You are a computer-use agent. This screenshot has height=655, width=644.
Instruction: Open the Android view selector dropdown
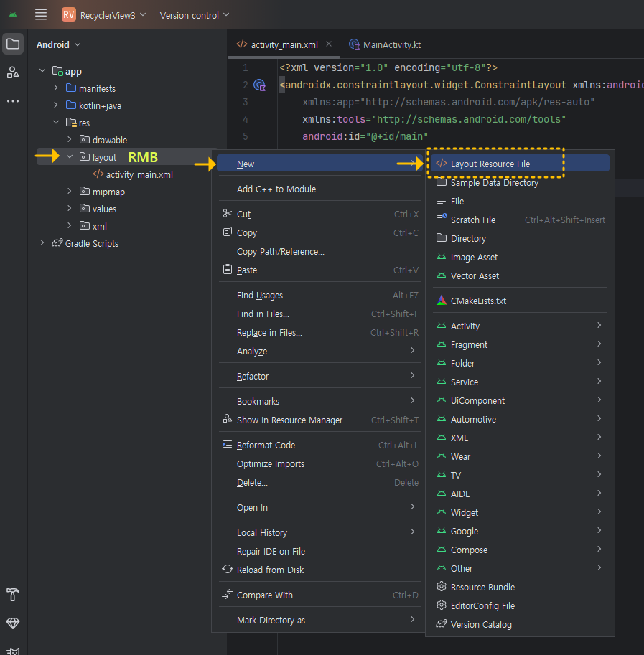click(x=58, y=44)
